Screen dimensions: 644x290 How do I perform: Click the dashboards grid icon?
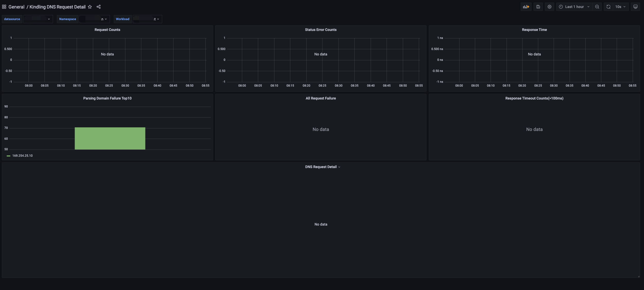click(x=4, y=7)
